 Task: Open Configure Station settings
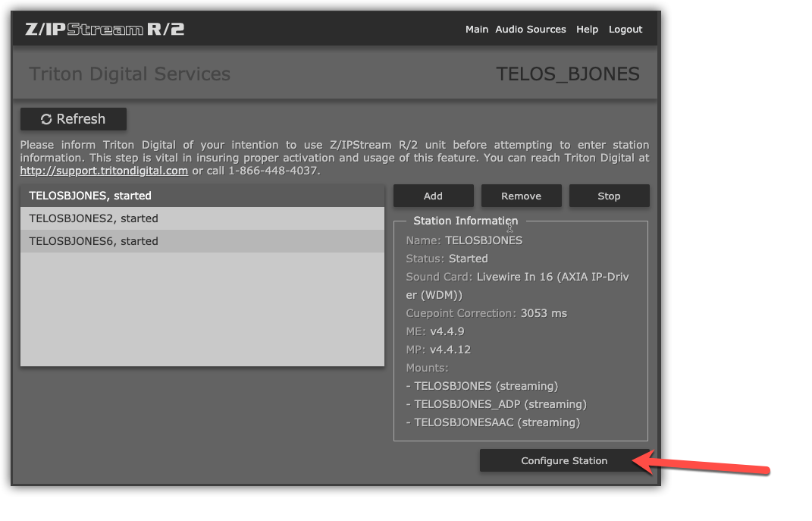564,460
